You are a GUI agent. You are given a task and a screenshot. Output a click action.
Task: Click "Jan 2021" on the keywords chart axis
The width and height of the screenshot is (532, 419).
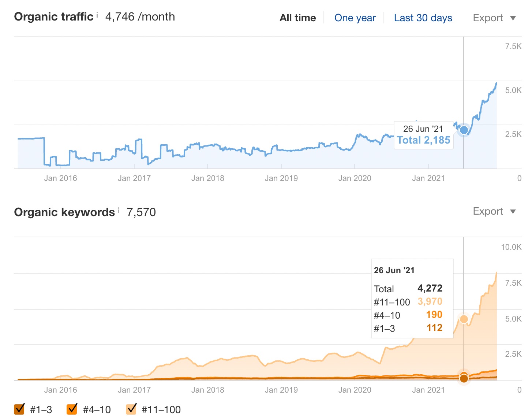(428, 390)
